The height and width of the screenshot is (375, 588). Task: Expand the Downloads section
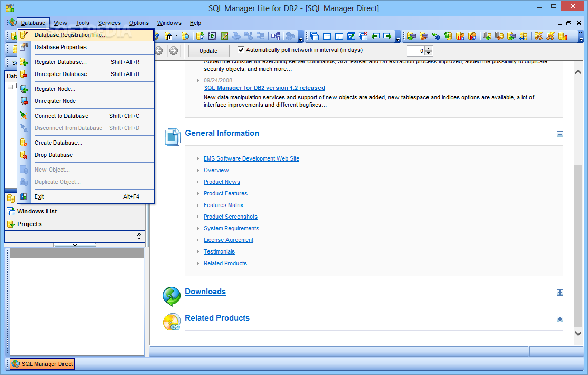[560, 293]
